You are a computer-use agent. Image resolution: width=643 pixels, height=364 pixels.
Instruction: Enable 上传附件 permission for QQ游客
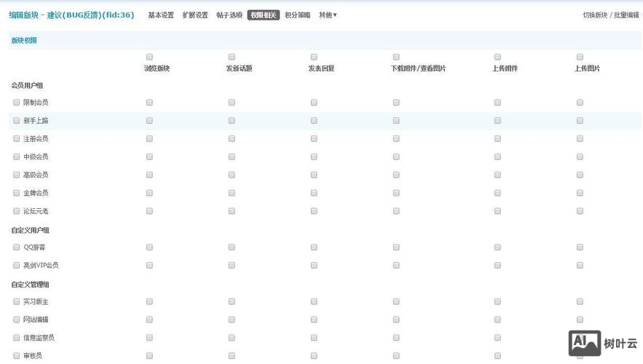(497, 248)
